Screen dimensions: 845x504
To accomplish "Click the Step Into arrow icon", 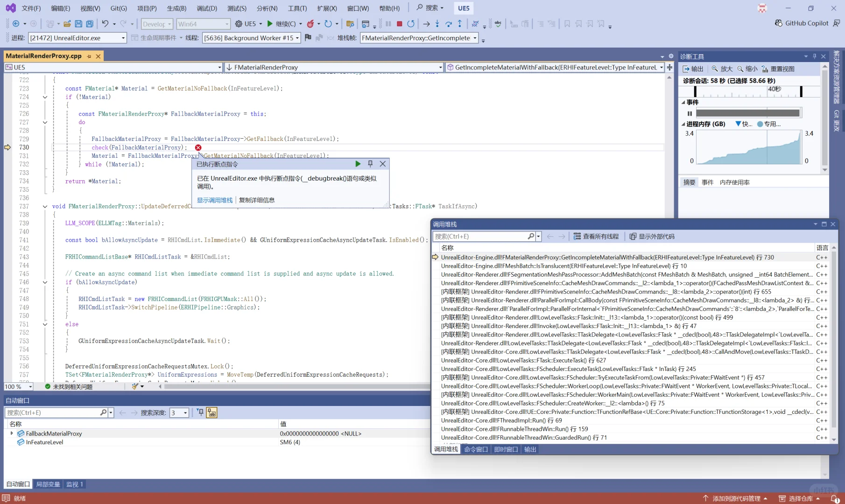I will tap(437, 24).
